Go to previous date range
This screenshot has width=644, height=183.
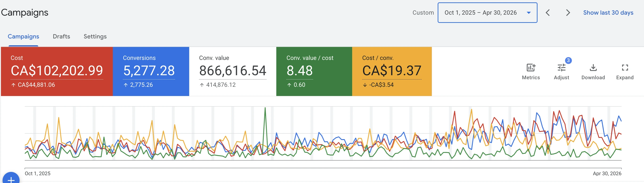point(547,12)
